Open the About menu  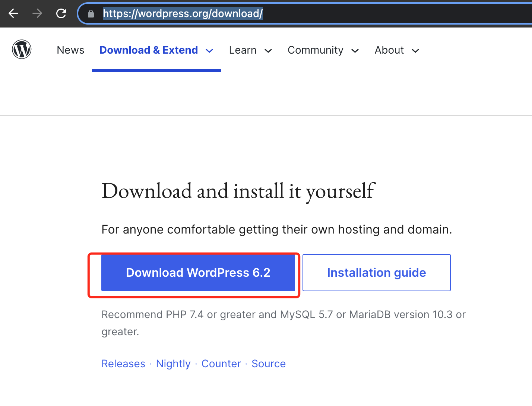click(389, 50)
